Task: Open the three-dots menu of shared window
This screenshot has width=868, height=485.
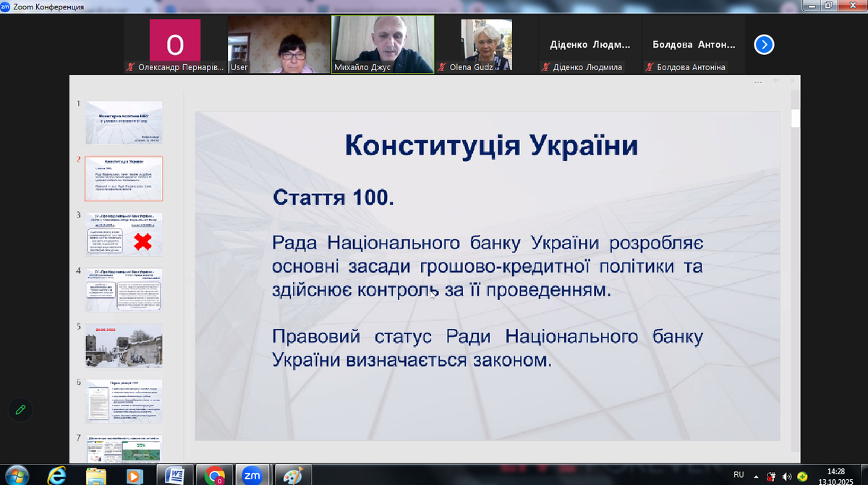Action: 758,82
